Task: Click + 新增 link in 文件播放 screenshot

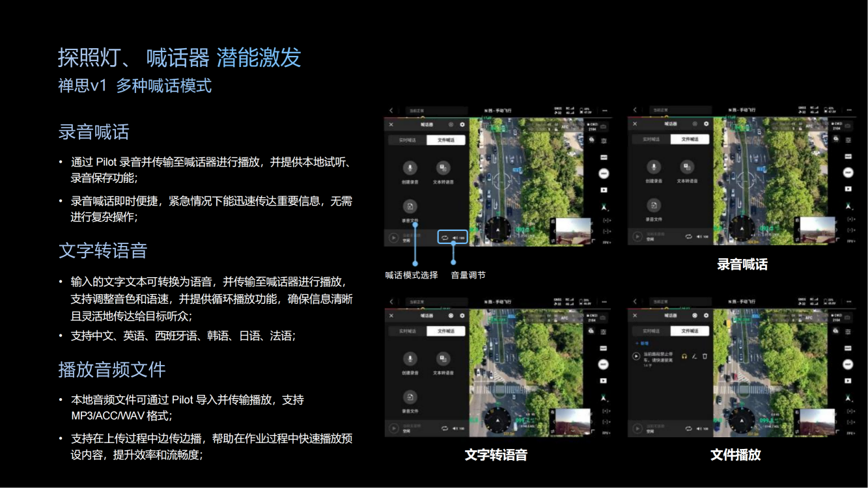Action: coord(642,343)
